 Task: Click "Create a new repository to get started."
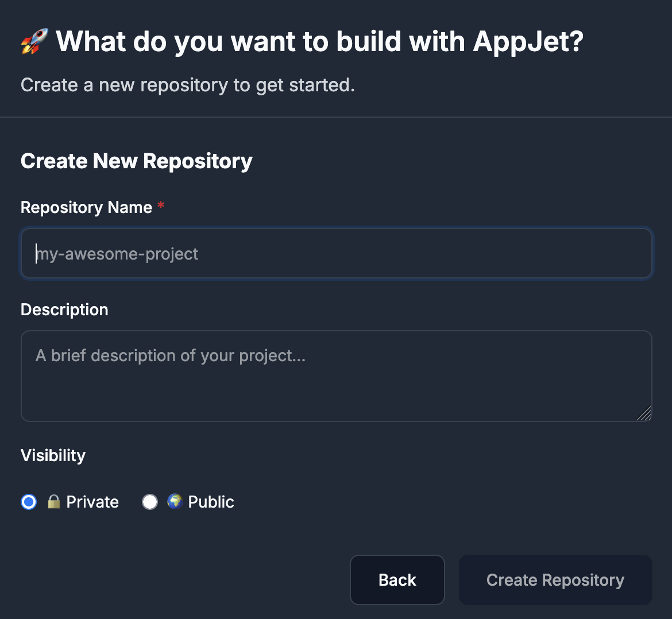point(188,85)
